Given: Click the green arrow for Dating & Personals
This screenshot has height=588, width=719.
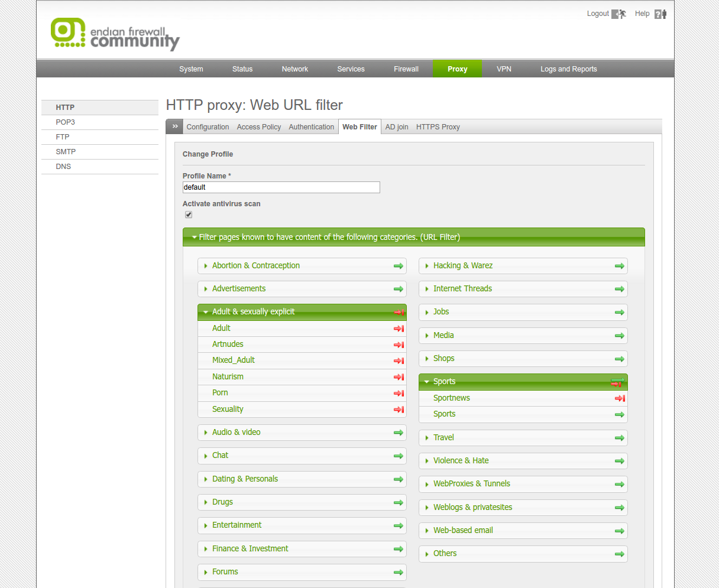Looking at the screenshot, I should (399, 479).
